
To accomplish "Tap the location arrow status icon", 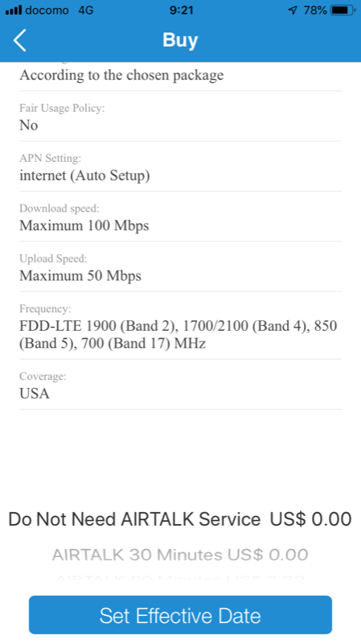I will tap(293, 10).
